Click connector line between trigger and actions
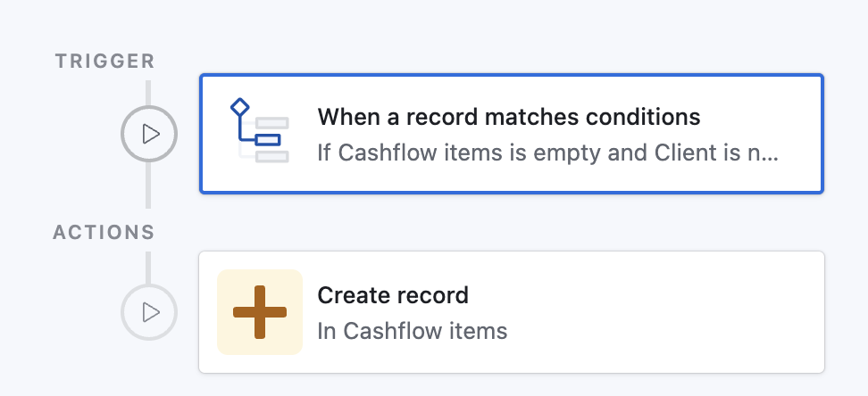This screenshot has width=868, height=396. [148, 189]
